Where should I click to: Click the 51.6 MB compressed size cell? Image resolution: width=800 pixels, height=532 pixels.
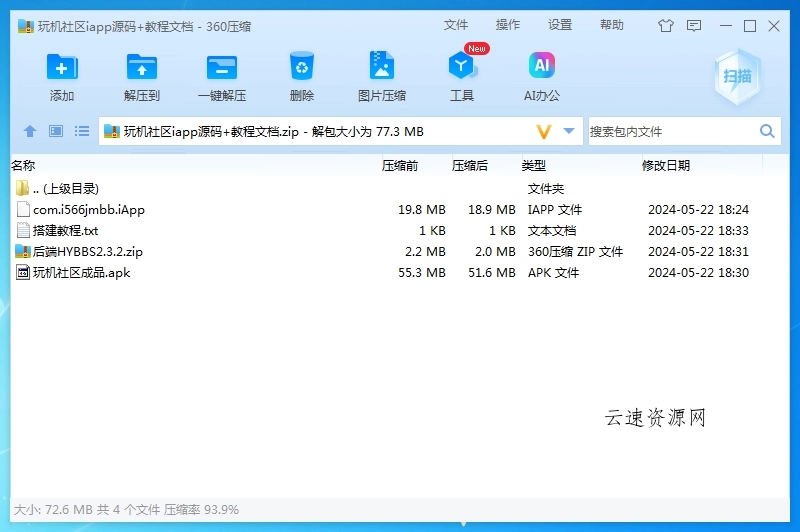tap(492, 272)
